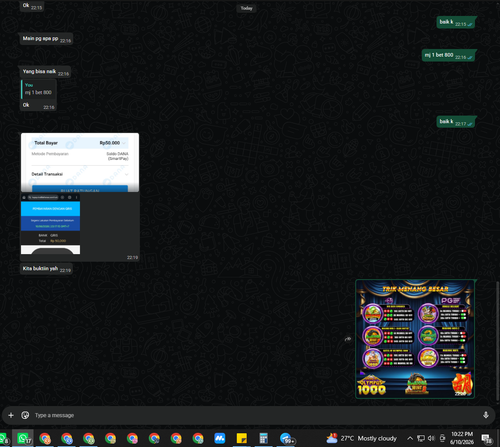Open the emoji and sticker picker

pyautogui.click(x=25, y=415)
